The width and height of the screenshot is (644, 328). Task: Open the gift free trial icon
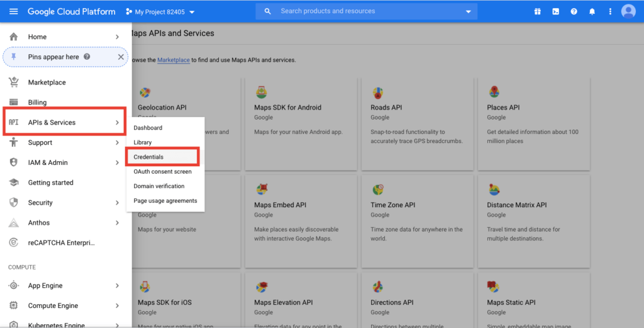tap(537, 11)
